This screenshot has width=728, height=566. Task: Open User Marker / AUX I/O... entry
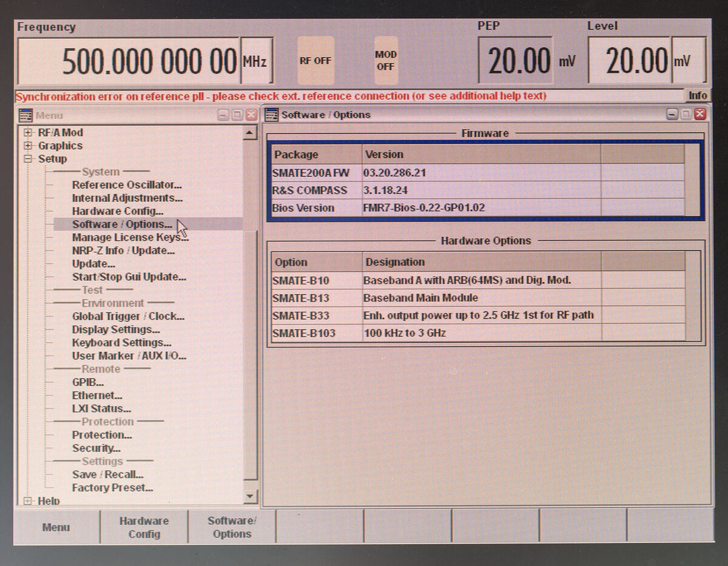point(129,356)
